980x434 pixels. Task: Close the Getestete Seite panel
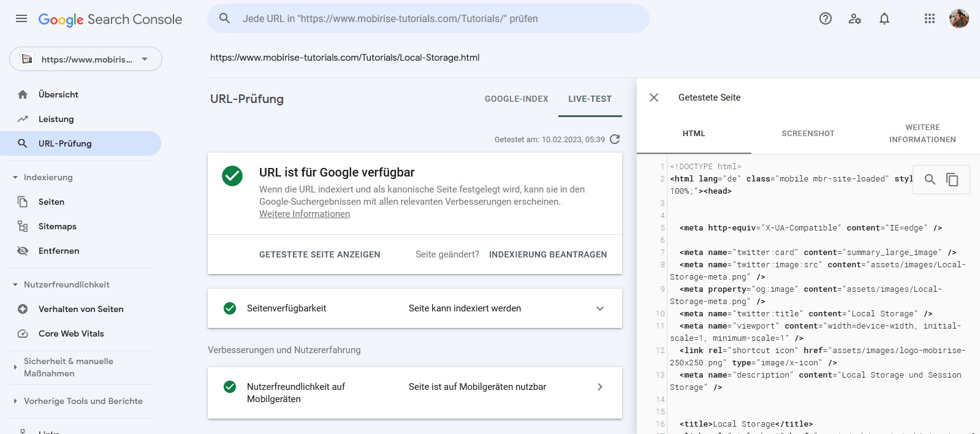pyautogui.click(x=654, y=97)
